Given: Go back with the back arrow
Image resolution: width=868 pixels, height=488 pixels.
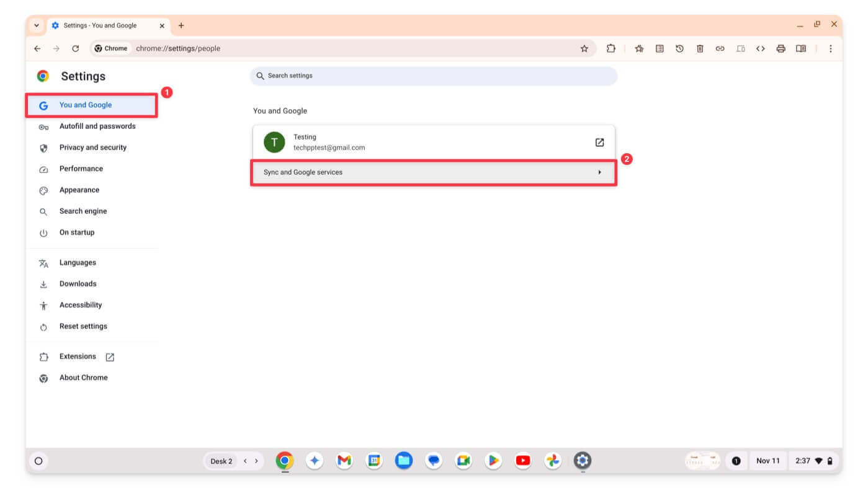Looking at the screenshot, I should coord(37,48).
